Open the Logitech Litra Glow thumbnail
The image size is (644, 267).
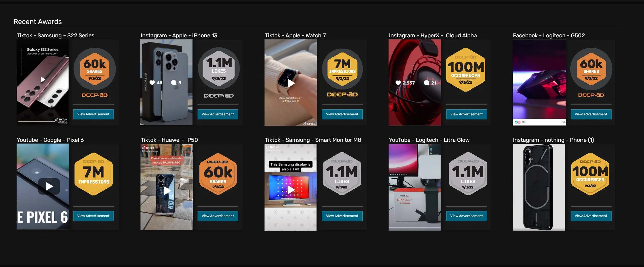415,187
